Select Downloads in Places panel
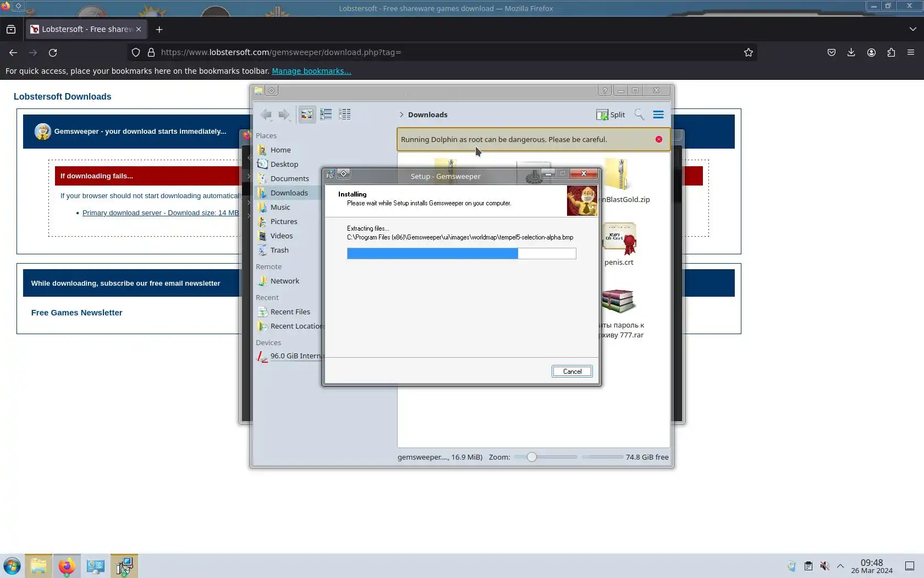This screenshot has width=924, height=578. click(288, 193)
